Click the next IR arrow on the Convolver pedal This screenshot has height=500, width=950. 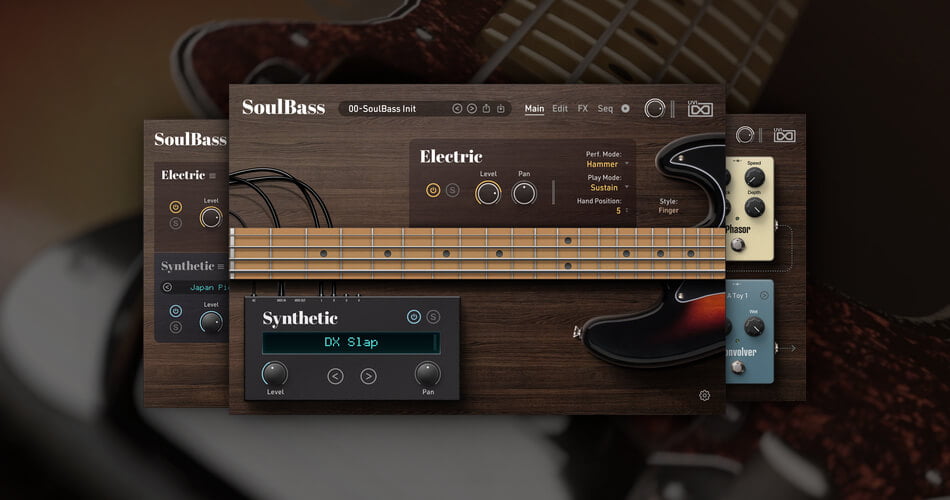764,296
